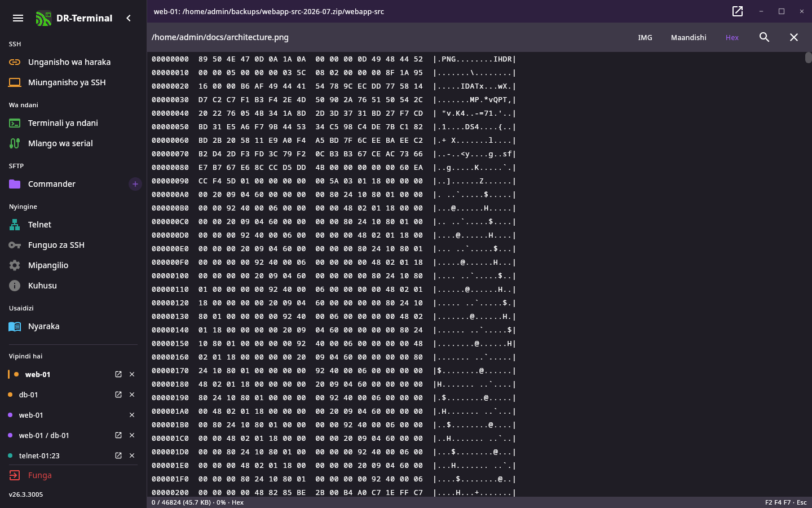Select the Hex view mode
The image size is (812, 508).
point(732,37)
